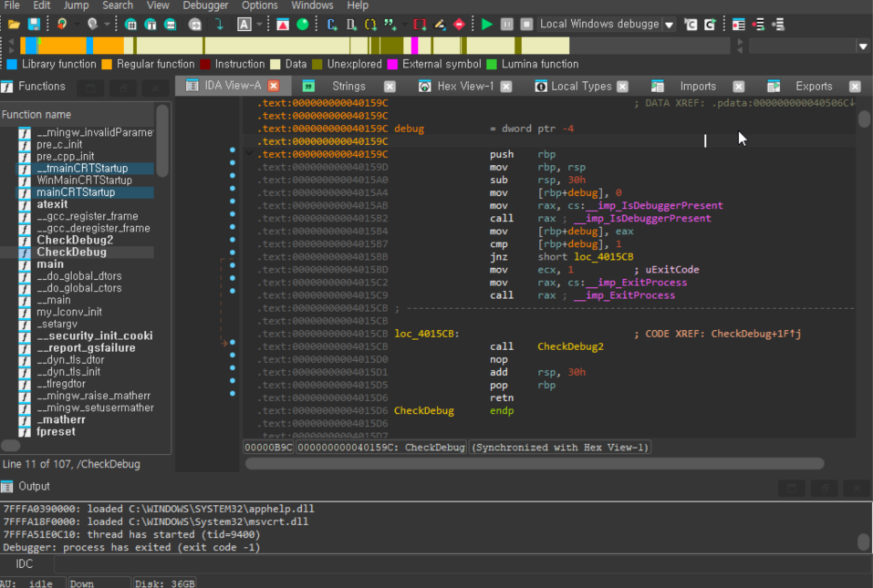Toggle breakpoint dot on the retn line
The height and width of the screenshot is (588, 873).
[x=233, y=393]
